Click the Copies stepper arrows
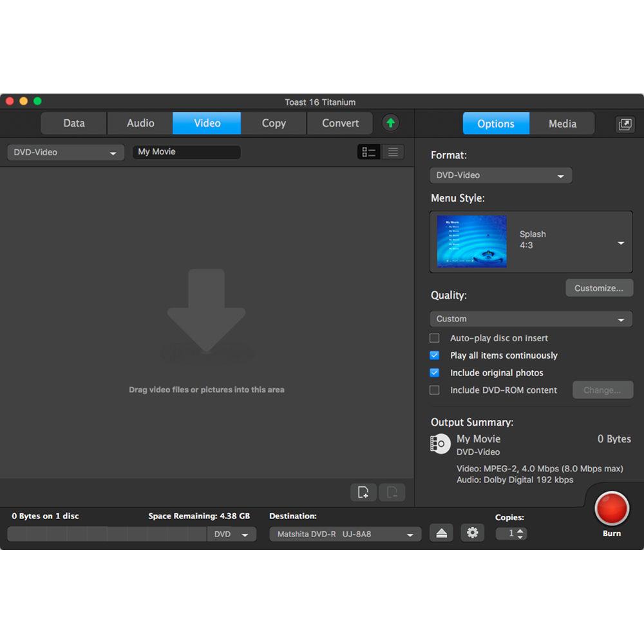Viewport: 644px width, 644px height. [521, 533]
